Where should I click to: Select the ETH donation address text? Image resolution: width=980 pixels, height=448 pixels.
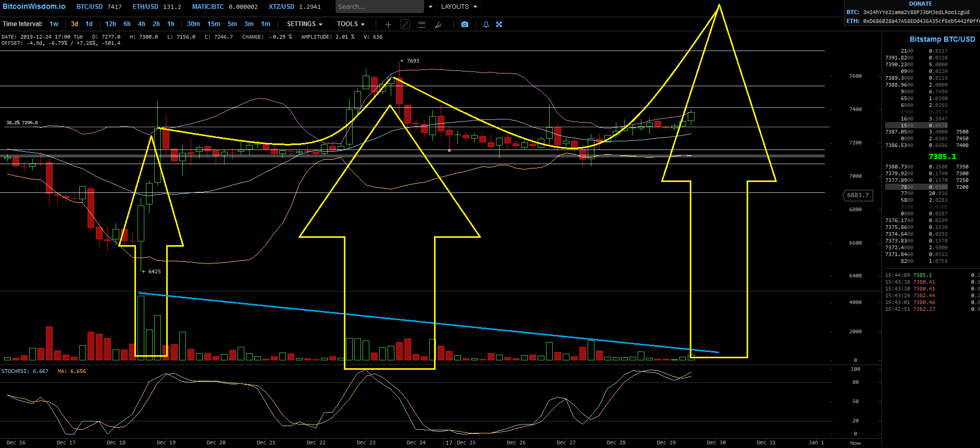[x=921, y=21]
